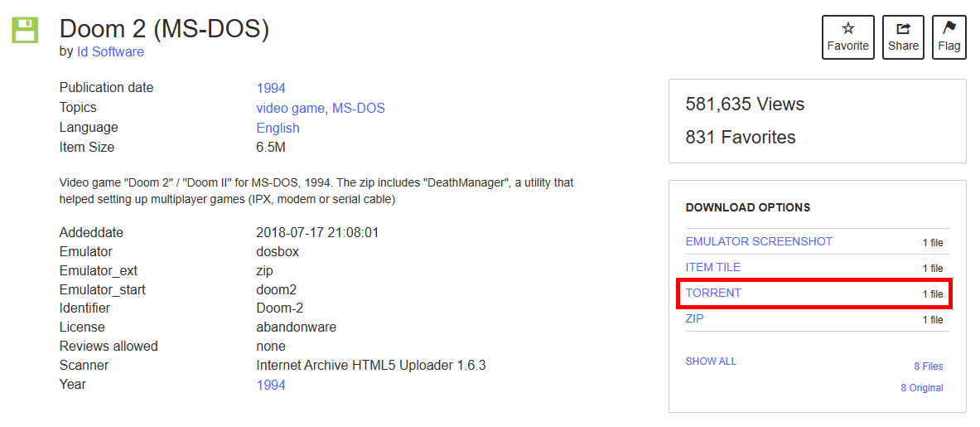Screen dimensions: 980x427
Task: Select the English language link
Action: [x=278, y=128]
